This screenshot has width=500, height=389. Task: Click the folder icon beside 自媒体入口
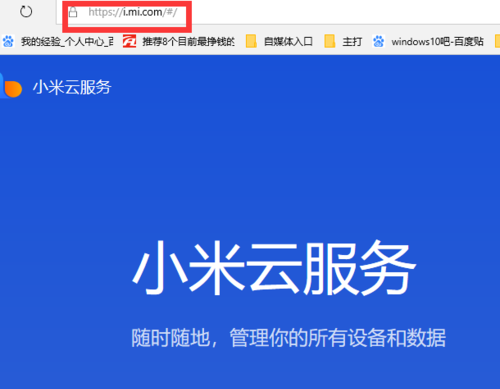[251, 41]
